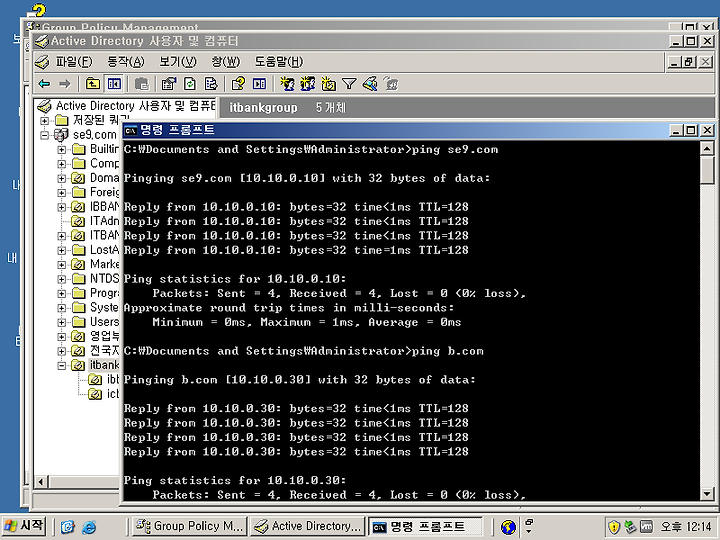Click the command prompt scroll up arrow

[707, 148]
